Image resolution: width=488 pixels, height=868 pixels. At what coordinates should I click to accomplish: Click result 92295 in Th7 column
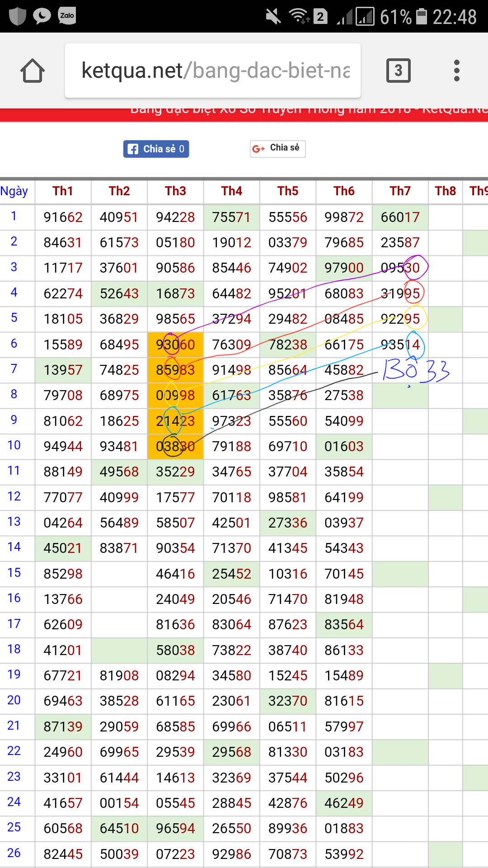(400, 319)
